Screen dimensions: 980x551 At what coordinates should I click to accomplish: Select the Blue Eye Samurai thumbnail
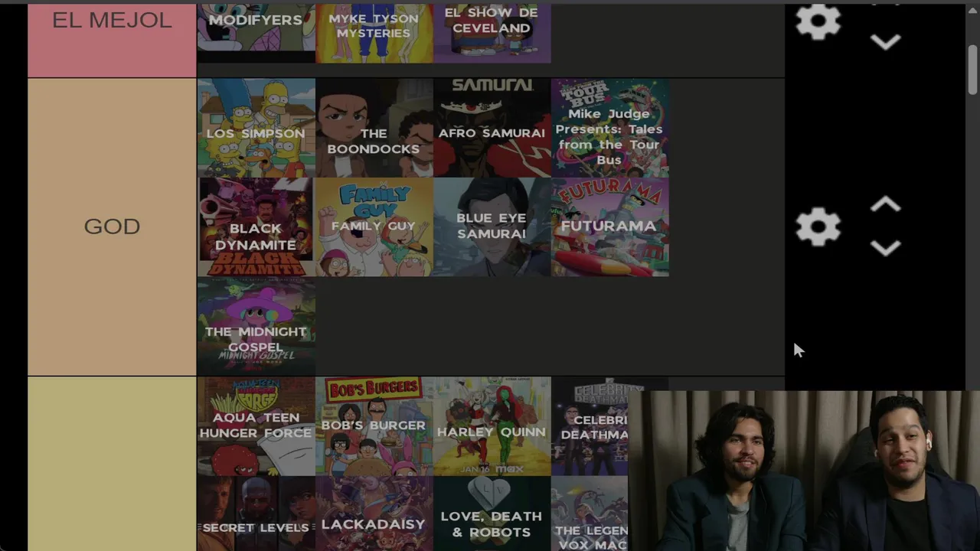492,227
